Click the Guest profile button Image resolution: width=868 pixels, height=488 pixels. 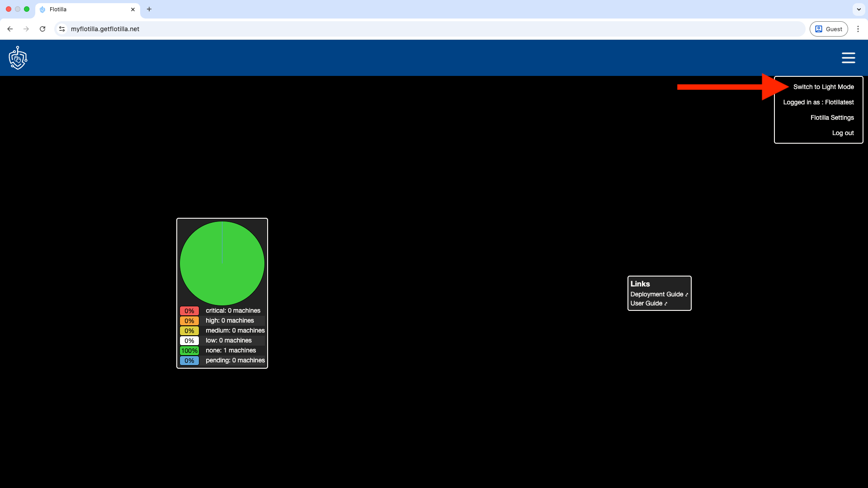pyautogui.click(x=829, y=28)
